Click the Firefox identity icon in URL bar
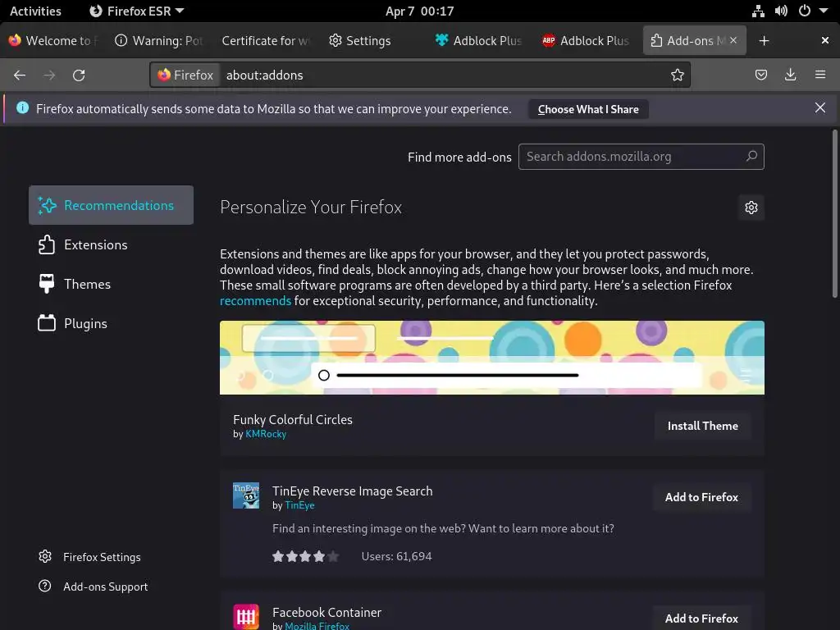This screenshot has height=630, width=840. point(185,75)
